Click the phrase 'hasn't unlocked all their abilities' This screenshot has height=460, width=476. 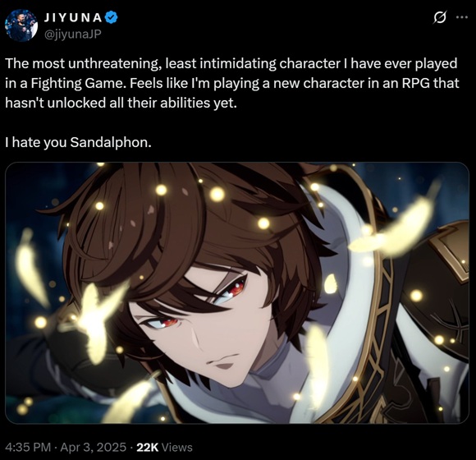coord(107,103)
